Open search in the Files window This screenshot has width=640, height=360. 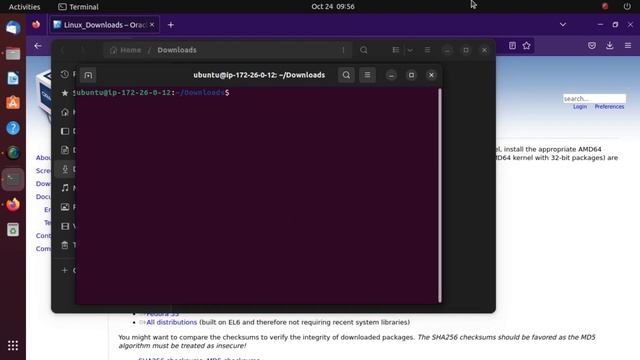364,50
